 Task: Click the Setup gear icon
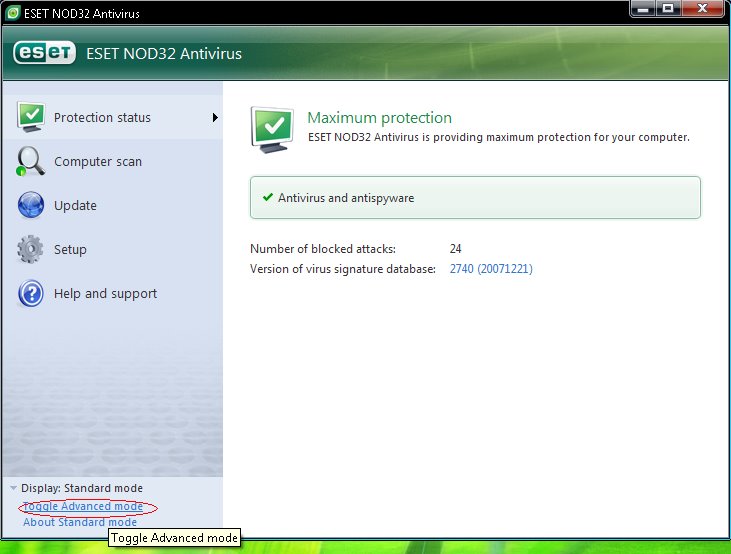pos(30,249)
